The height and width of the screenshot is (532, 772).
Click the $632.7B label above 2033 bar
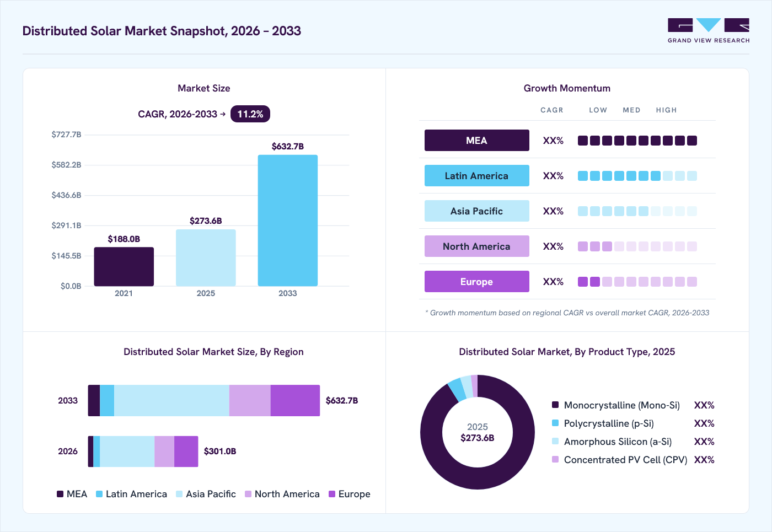(288, 146)
